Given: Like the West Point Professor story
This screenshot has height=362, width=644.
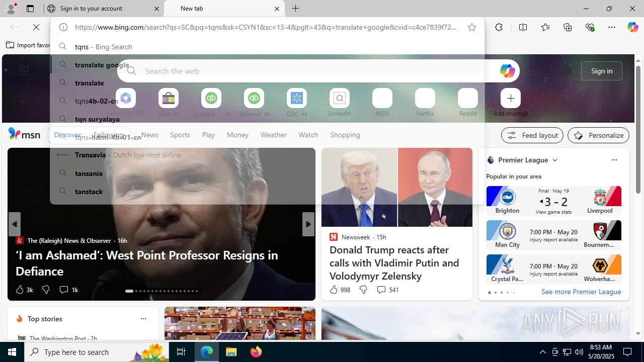Looking at the screenshot, I should (x=24, y=290).
